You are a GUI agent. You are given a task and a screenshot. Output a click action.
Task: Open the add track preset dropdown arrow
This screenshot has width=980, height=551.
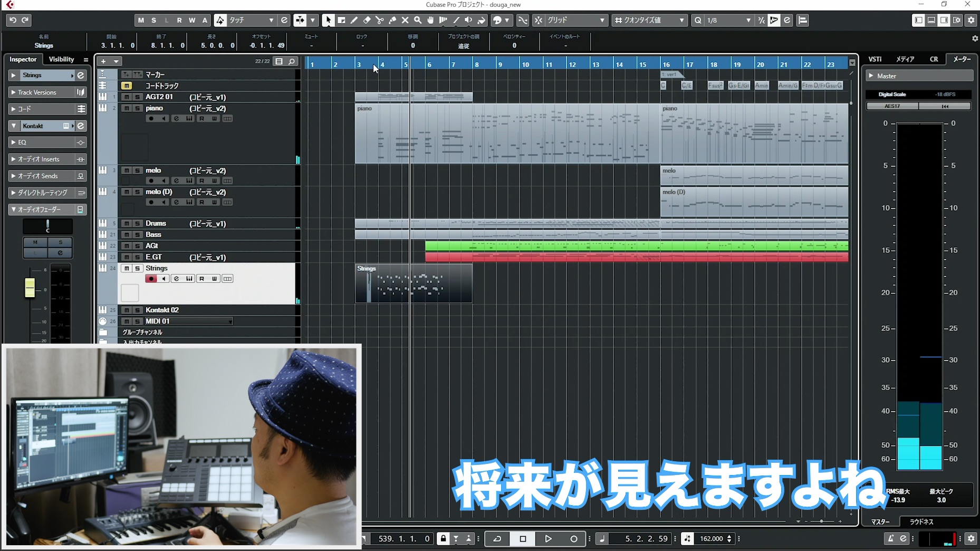(x=116, y=61)
